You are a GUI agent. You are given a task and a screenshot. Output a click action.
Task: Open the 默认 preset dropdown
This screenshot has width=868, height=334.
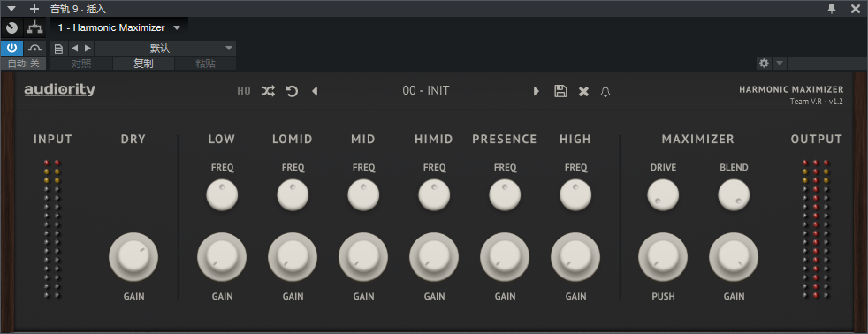[x=165, y=49]
